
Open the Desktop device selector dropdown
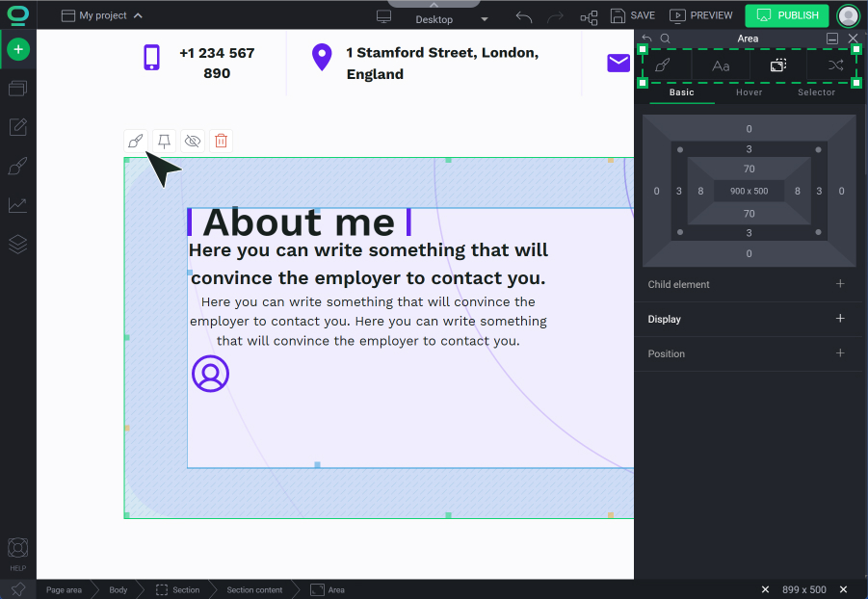point(451,19)
